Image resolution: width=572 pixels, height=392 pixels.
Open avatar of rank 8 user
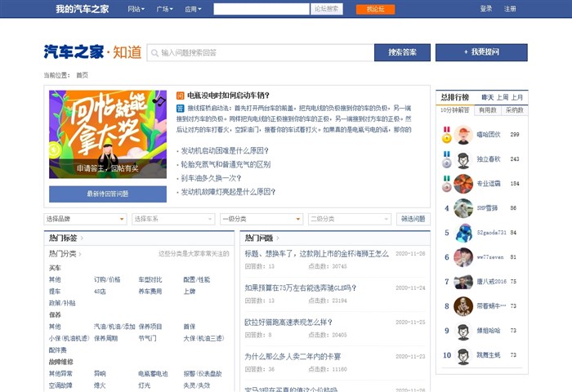click(x=463, y=306)
